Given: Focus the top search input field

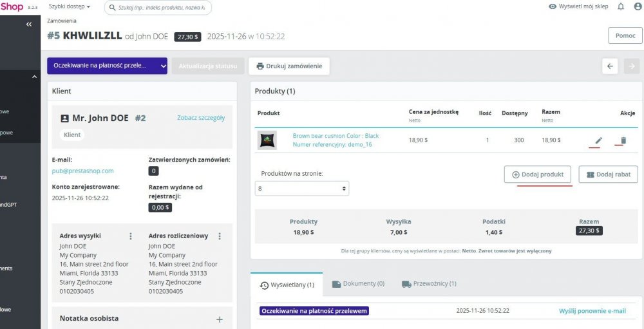Looking at the screenshot, I should click(158, 7).
